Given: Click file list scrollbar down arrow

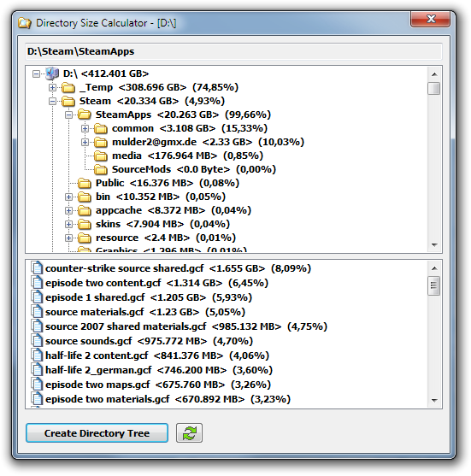Looking at the screenshot, I should 434,401.
